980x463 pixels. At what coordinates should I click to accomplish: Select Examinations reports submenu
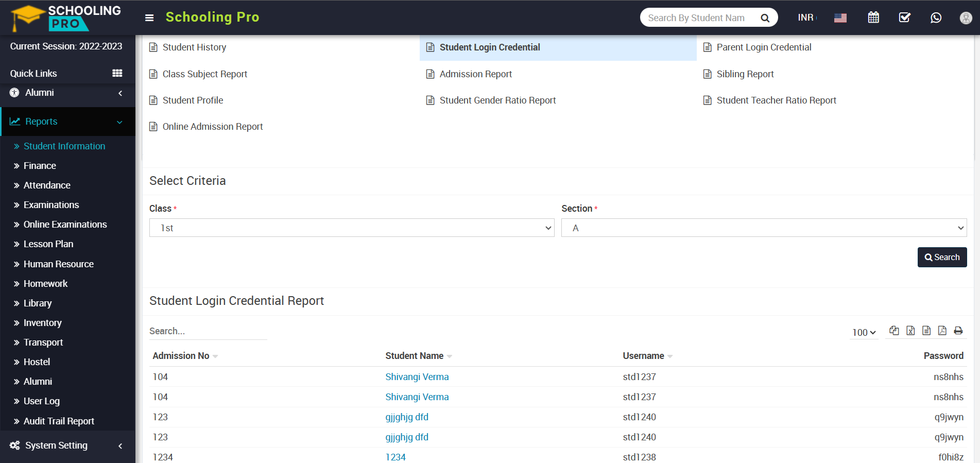coord(51,205)
